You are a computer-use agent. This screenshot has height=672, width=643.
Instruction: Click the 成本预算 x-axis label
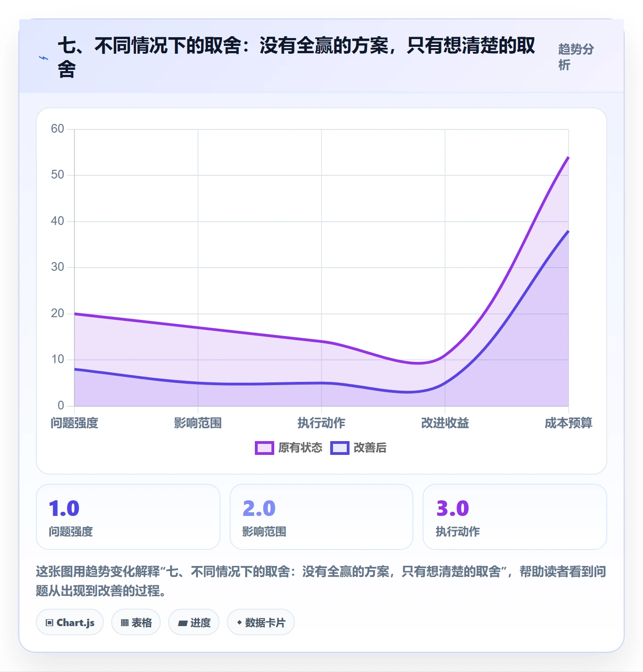569,423
